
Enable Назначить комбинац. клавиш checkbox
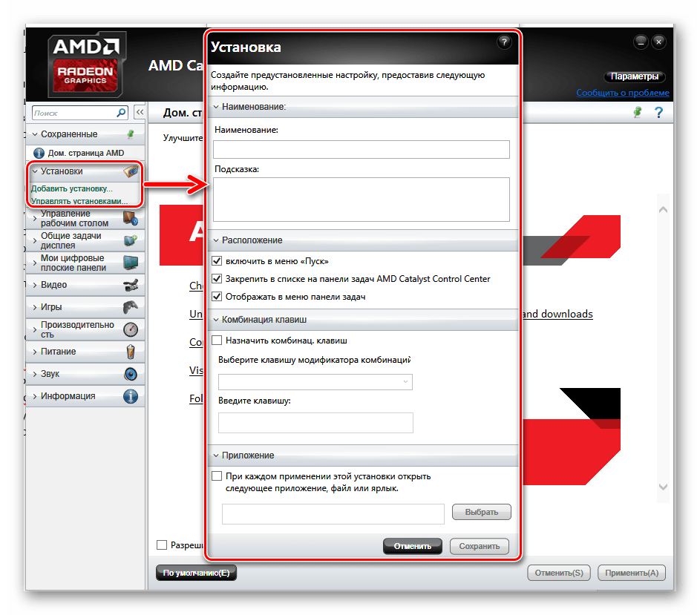pyautogui.click(x=217, y=340)
